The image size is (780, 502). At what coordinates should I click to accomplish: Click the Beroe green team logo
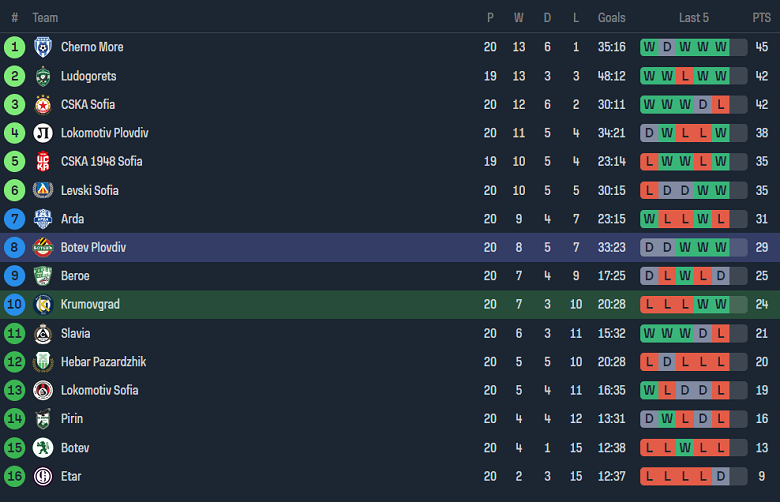pos(43,276)
